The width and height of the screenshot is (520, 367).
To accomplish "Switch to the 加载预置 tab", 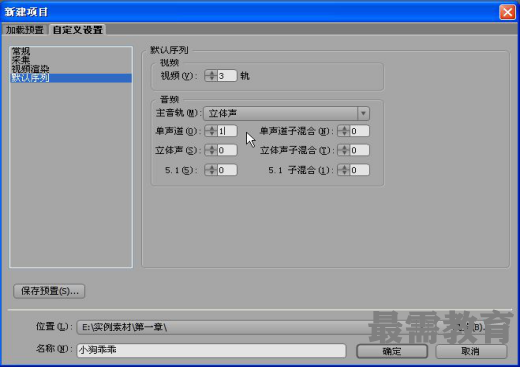I will [x=25, y=30].
